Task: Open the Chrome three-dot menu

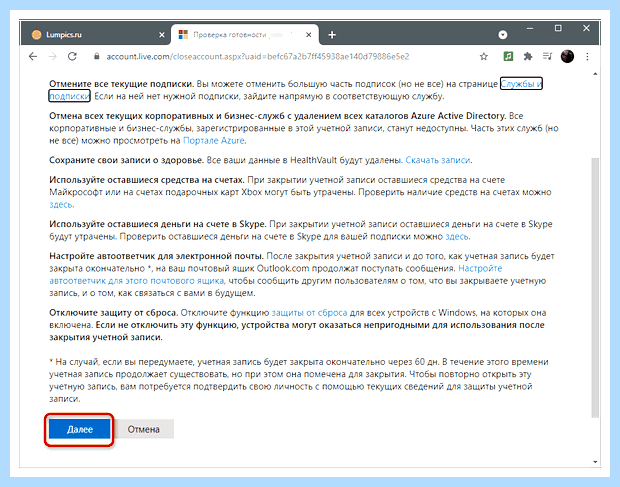Action: 587,57
